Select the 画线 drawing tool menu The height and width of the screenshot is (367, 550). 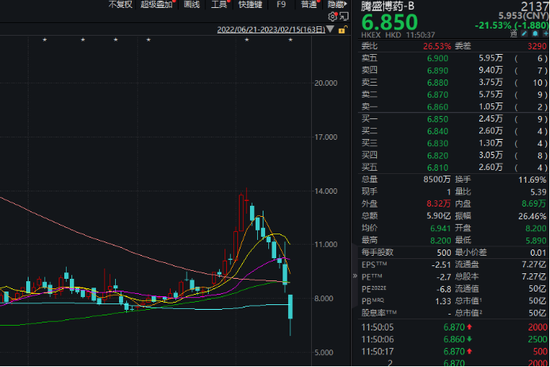pos(192,4)
